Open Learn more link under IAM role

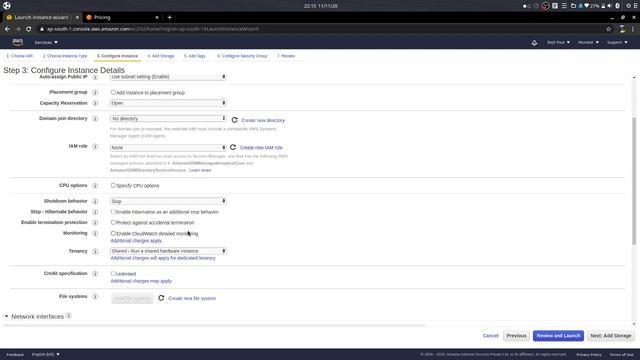[200, 170]
